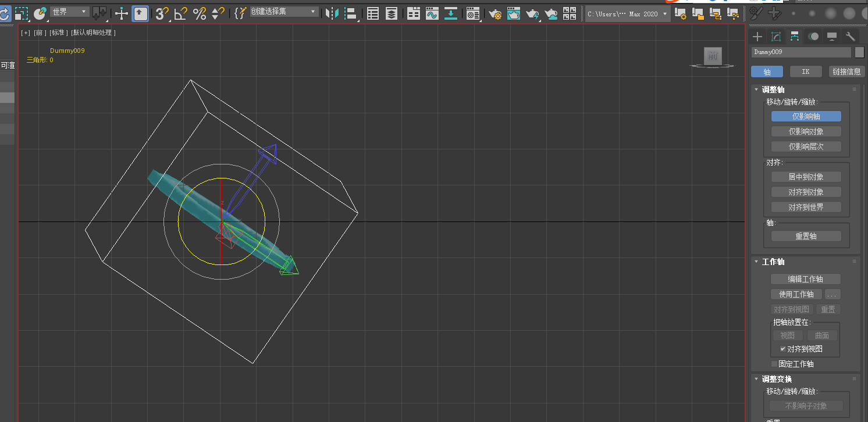Screen dimensions: 868x422
Task: Toggle the 仅影响层次 button
Action: tap(806, 146)
